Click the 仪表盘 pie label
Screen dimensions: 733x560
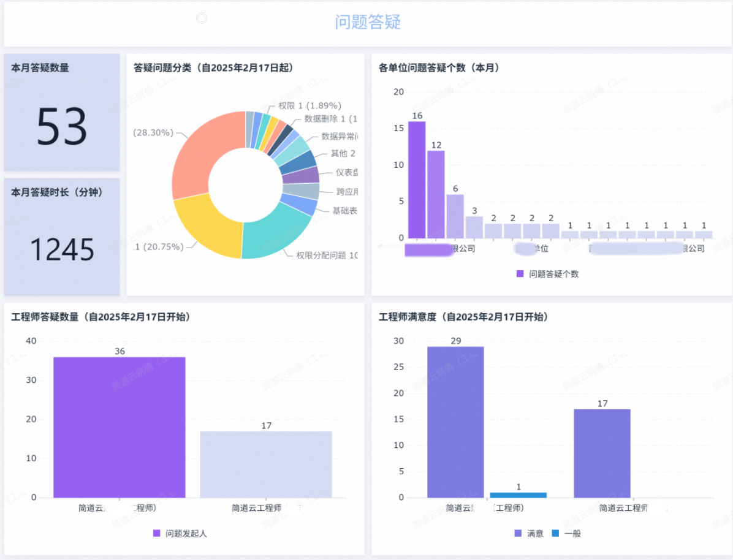[x=347, y=173]
